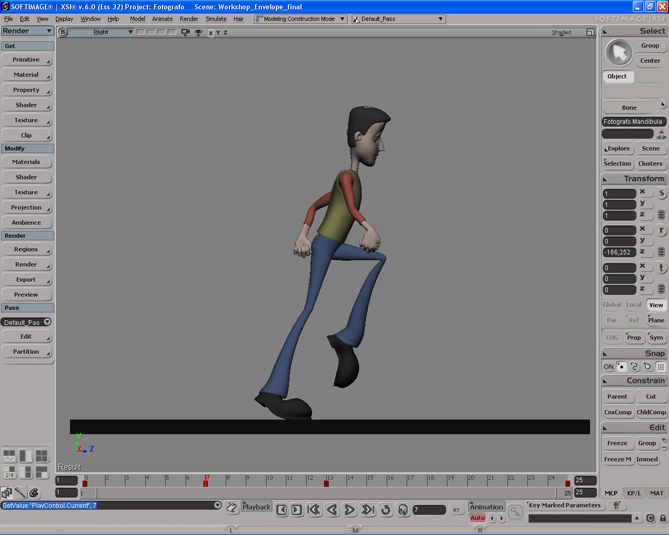Open the Animate menu
The width and height of the screenshot is (669, 535).
(x=162, y=19)
